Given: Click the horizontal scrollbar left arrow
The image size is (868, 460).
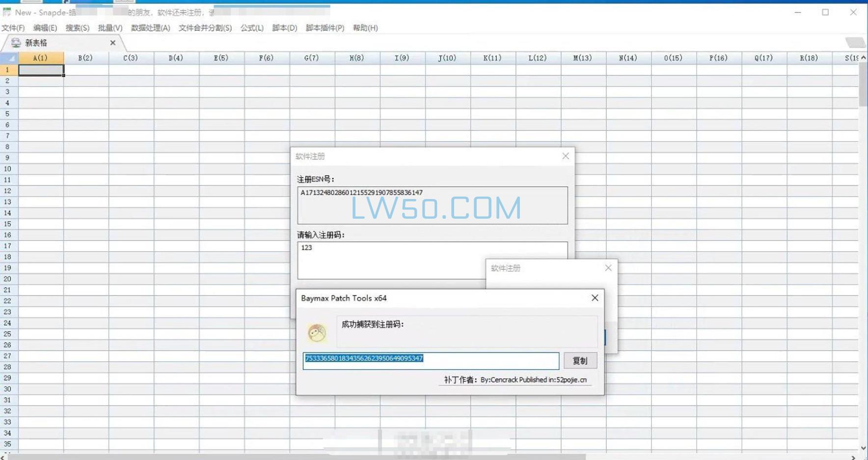Looking at the screenshot, I should (x=3, y=457).
